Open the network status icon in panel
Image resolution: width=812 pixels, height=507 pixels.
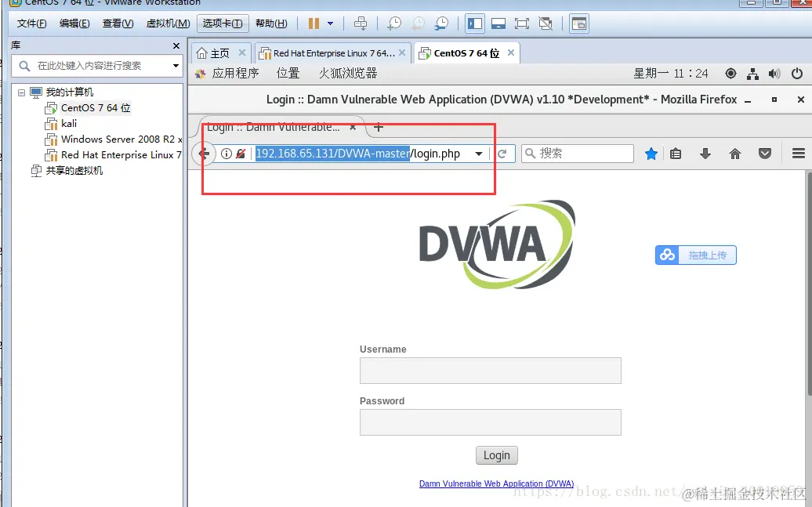pyautogui.click(x=752, y=74)
